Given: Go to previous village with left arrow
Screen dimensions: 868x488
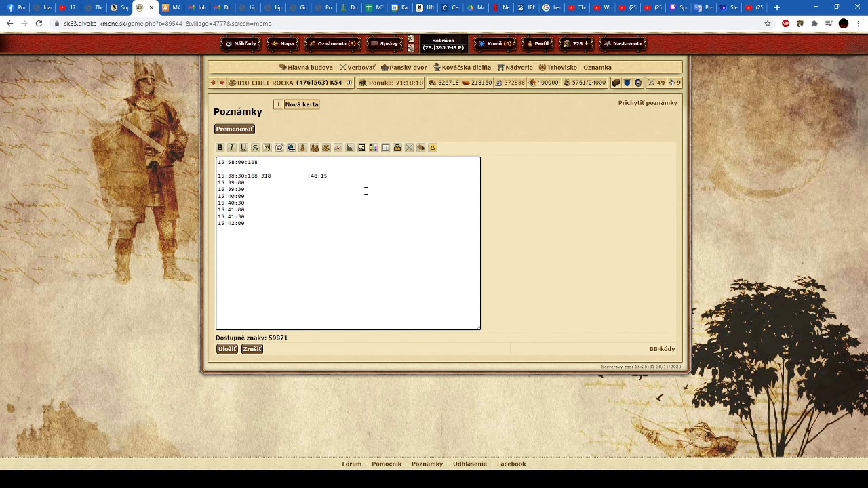Looking at the screenshot, I should click(213, 83).
